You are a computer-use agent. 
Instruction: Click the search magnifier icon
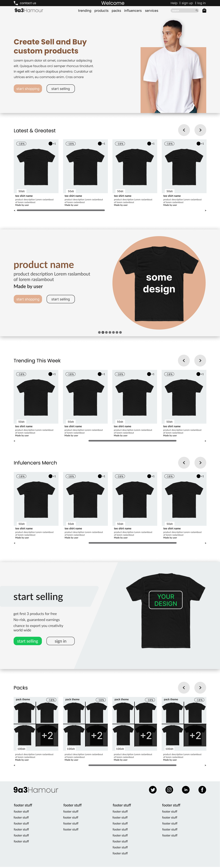(x=197, y=10)
